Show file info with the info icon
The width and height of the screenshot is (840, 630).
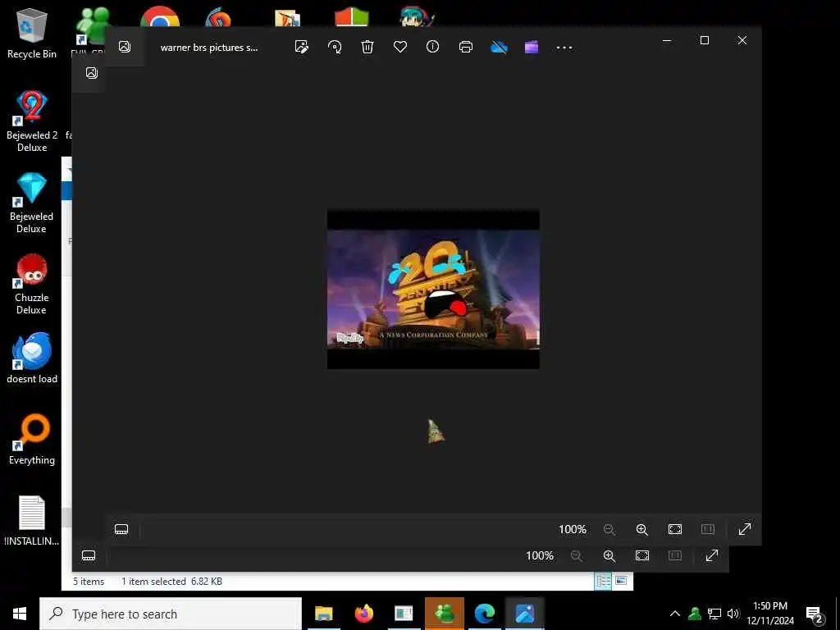[433, 47]
